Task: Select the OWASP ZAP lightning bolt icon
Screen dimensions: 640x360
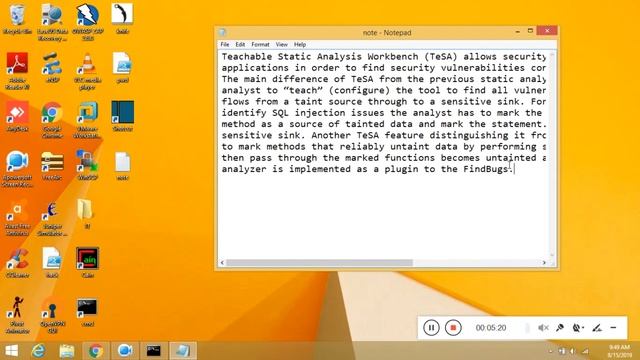Action: click(x=87, y=22)
